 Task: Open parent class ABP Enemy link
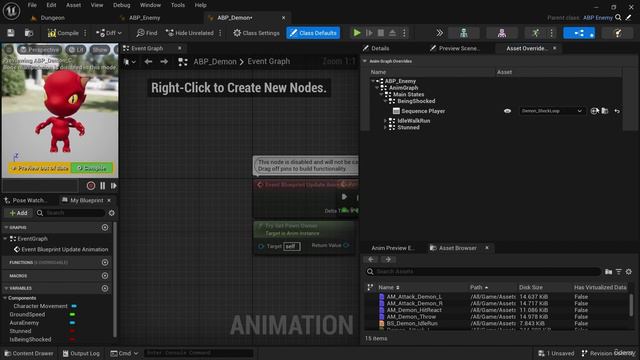(598, 18)
